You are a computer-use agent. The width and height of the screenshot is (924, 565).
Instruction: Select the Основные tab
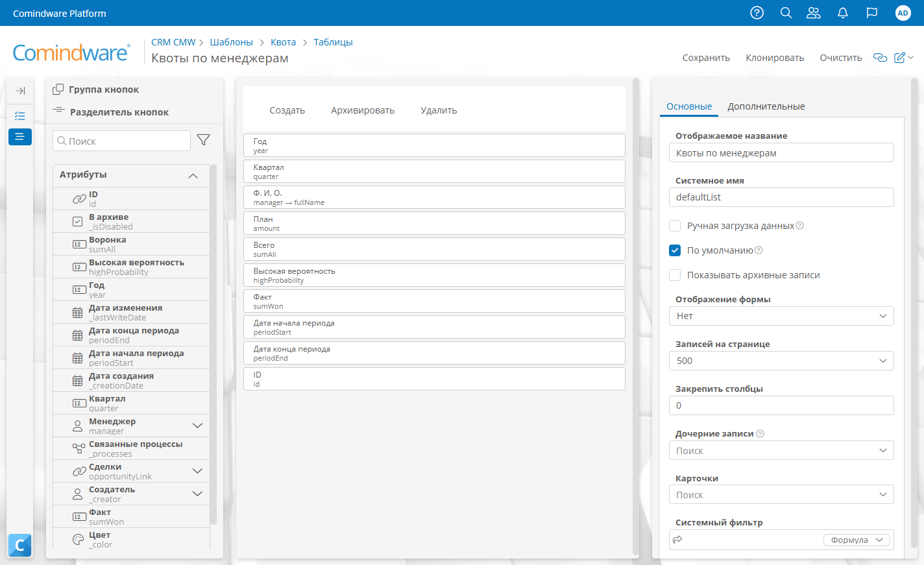(688, 106)
